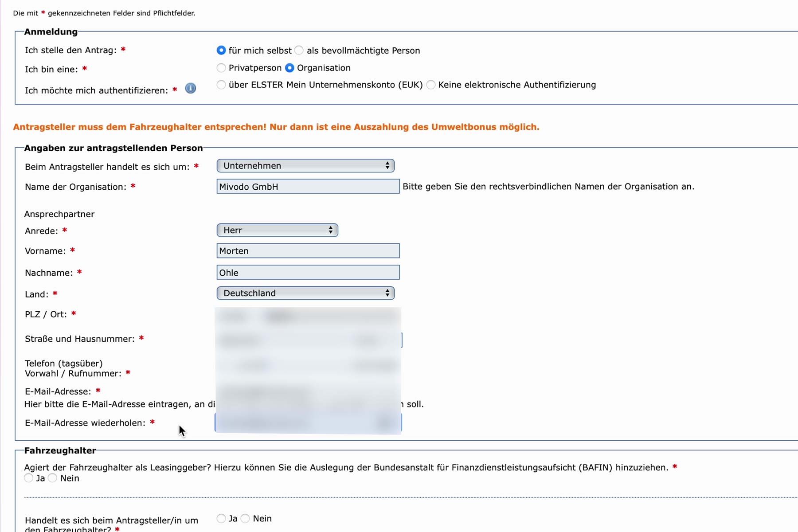Choose 'Keine elektronische Authentifizierung' option

click(x=431, y=85)
